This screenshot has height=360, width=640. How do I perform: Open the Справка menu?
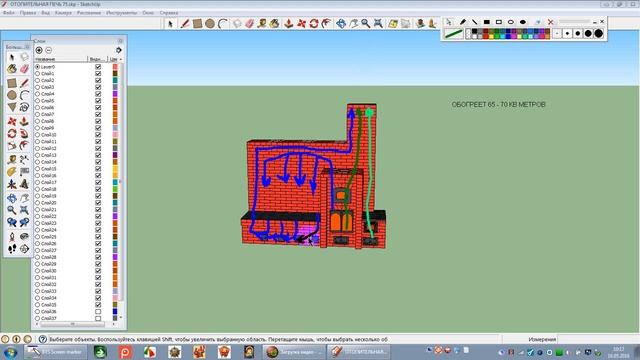coord(169,13)
